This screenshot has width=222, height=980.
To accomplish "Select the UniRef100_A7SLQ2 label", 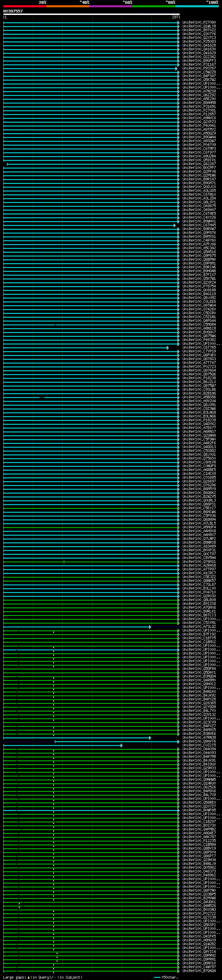I will click(199, 626).
